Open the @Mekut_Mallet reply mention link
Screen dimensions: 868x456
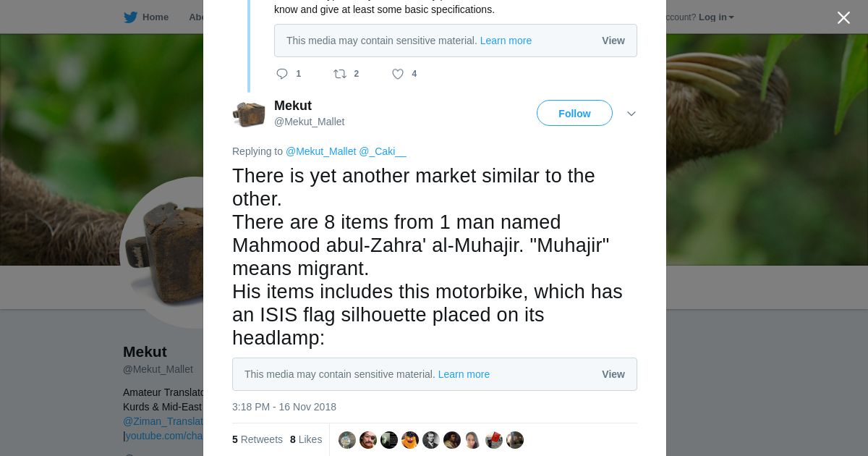pyautogui.click(x=321, y=151)
